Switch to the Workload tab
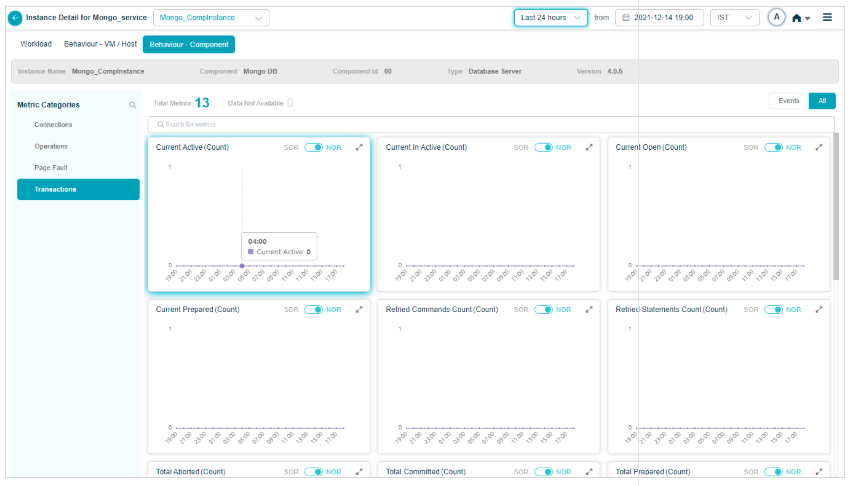This screenshot has width=854, height=486. [x=36, y=44]
